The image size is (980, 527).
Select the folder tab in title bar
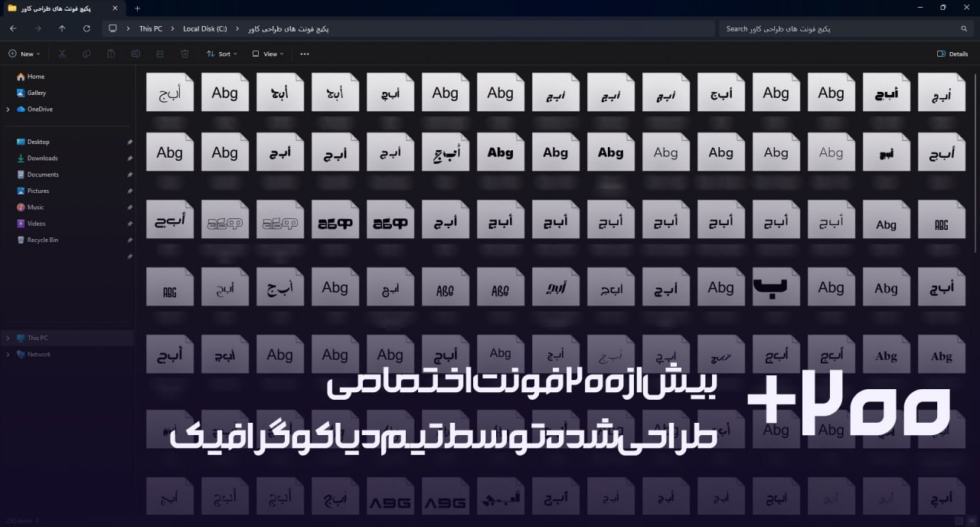(65, 8)
